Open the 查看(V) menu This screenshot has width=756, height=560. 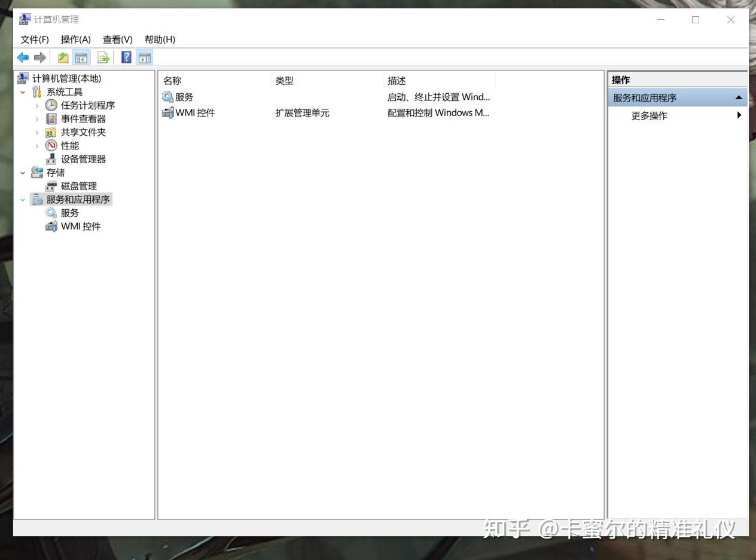pyautogui.click(x=117, y=39)
